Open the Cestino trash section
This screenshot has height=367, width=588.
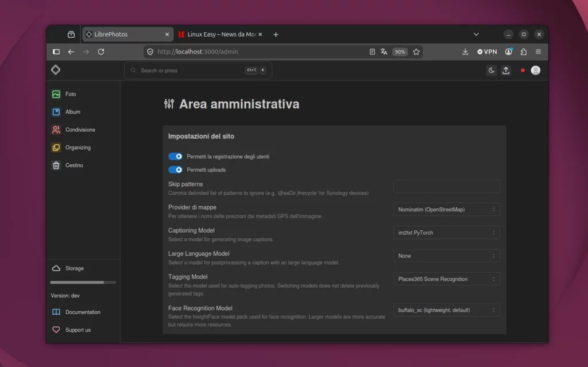83,165
